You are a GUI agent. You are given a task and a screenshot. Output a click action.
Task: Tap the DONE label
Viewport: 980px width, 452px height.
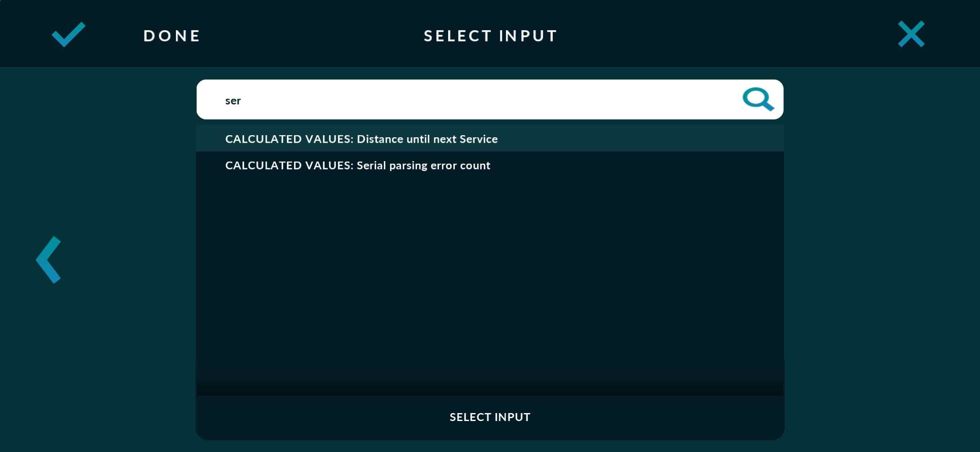tap(172, 36)
